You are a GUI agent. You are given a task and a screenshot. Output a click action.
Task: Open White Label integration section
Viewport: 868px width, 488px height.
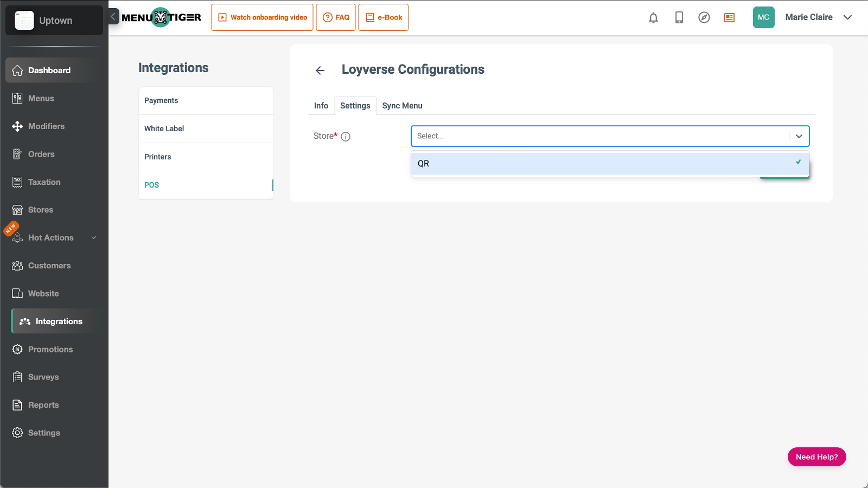206,129
